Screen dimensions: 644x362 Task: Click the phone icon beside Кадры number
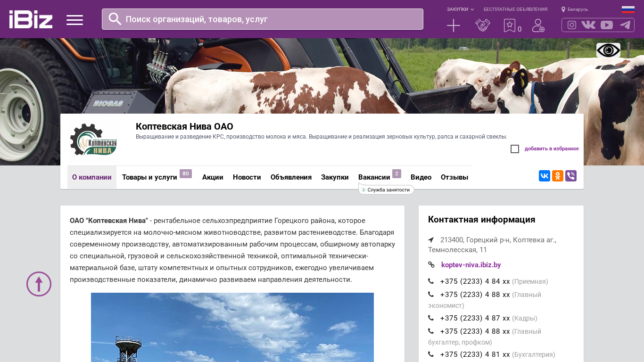(431, 318)
